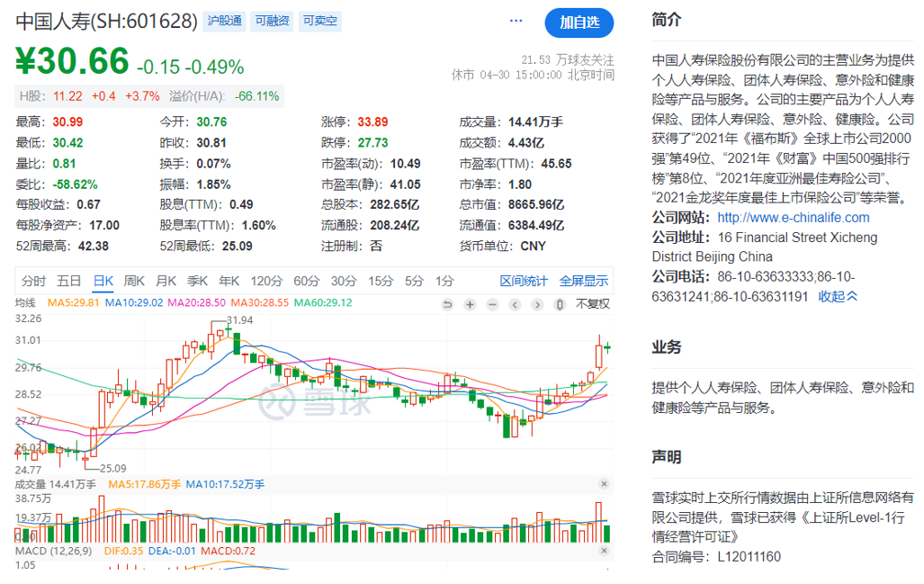Click 合同编号 L12011160 text

(x=716, y=557)
